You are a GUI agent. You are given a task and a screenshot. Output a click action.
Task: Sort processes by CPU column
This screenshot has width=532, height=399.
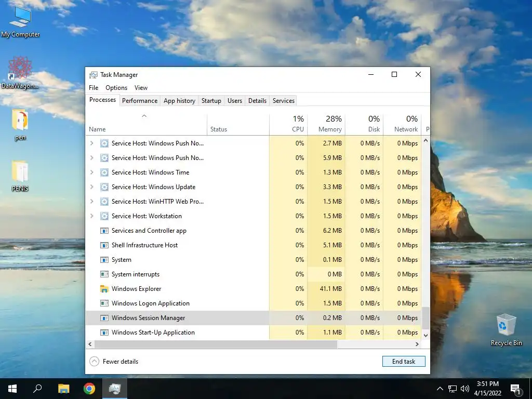coord(288,124)
